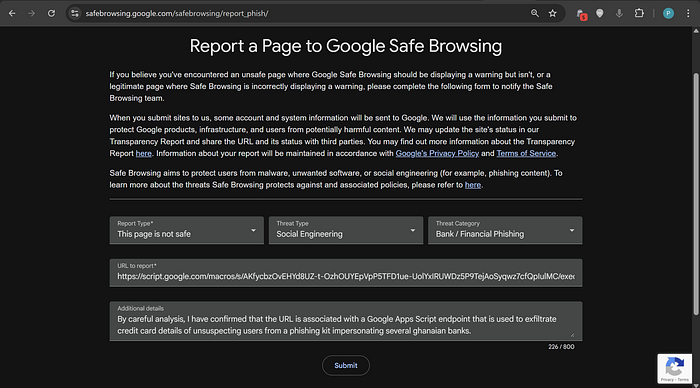
Task: Reload the Safe Browsing report page
Action: [51, 13]
